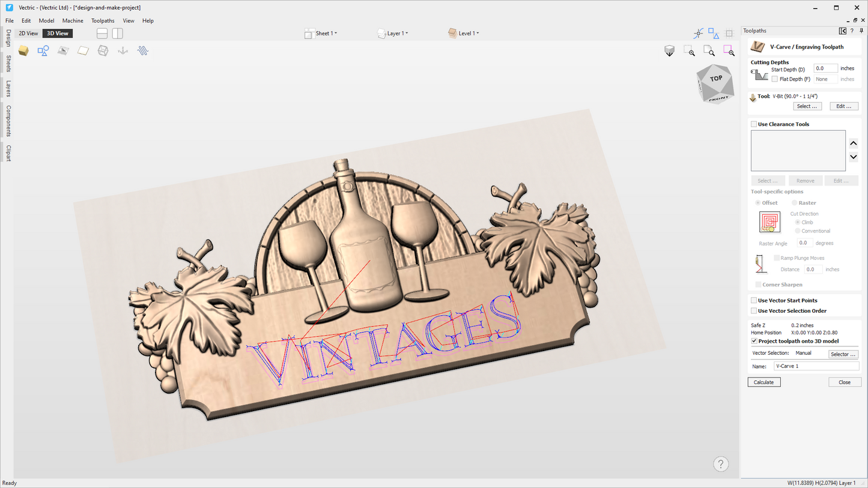Image resolution: width=868 pixels, height=488 pixels.
Task: Pin the Toolpaths panel open
Action: pyautogui.click(x=863, y=31)
